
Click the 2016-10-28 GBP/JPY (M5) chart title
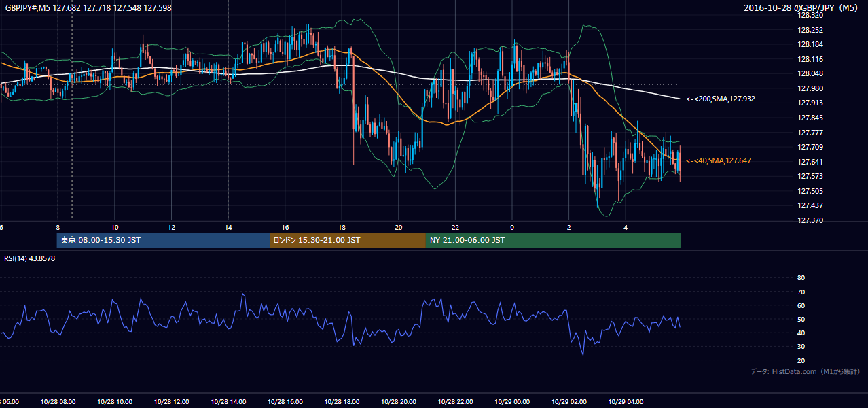coord(802,8)
